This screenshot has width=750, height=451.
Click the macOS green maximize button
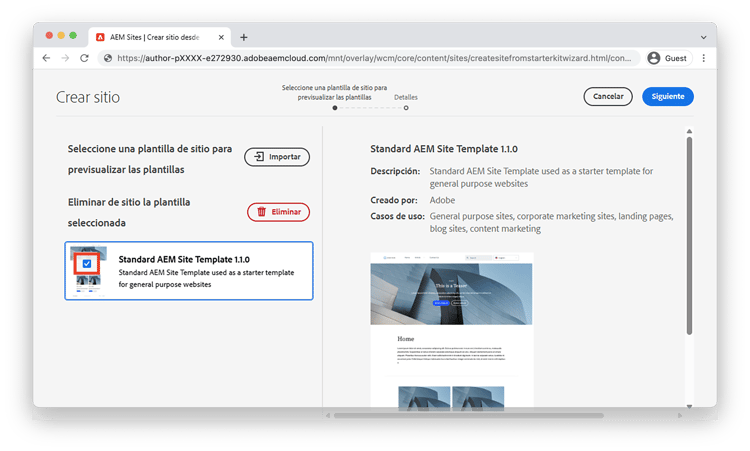73,35
